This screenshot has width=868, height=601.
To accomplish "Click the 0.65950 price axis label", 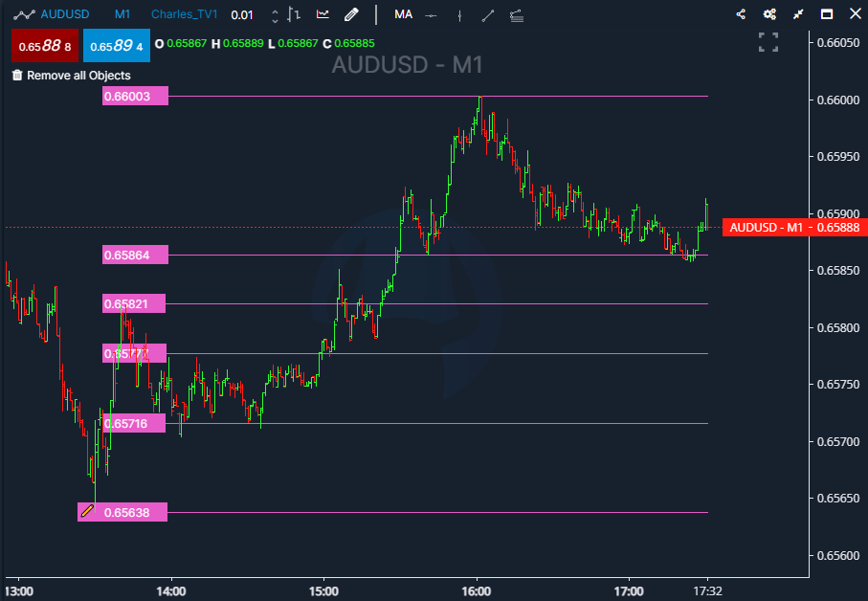I will (x=838, y=157).
